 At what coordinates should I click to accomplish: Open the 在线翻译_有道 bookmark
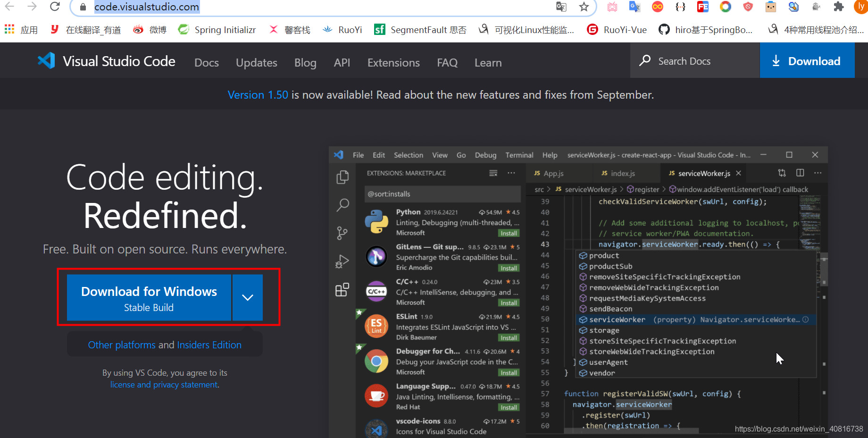pos(85,30)
